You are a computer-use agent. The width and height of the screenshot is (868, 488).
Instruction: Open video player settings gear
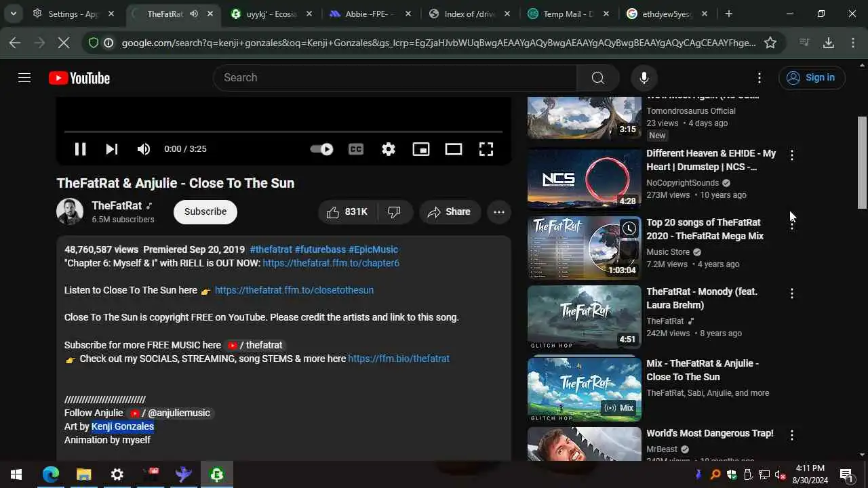[389, 149]
